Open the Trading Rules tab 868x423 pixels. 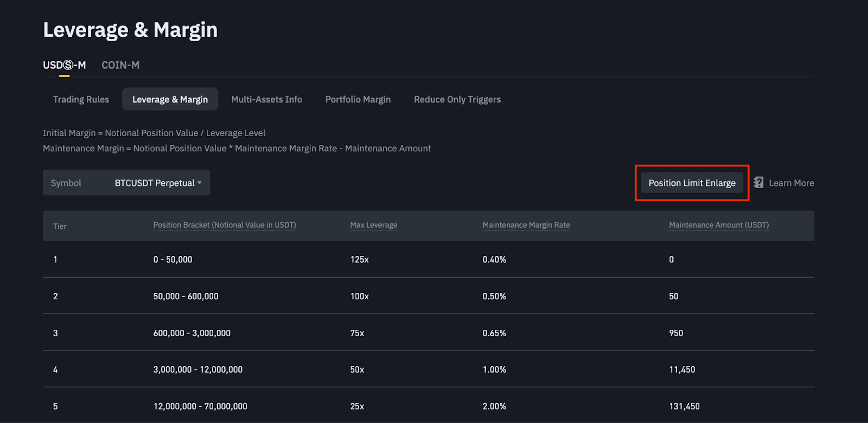coord(81,99)
